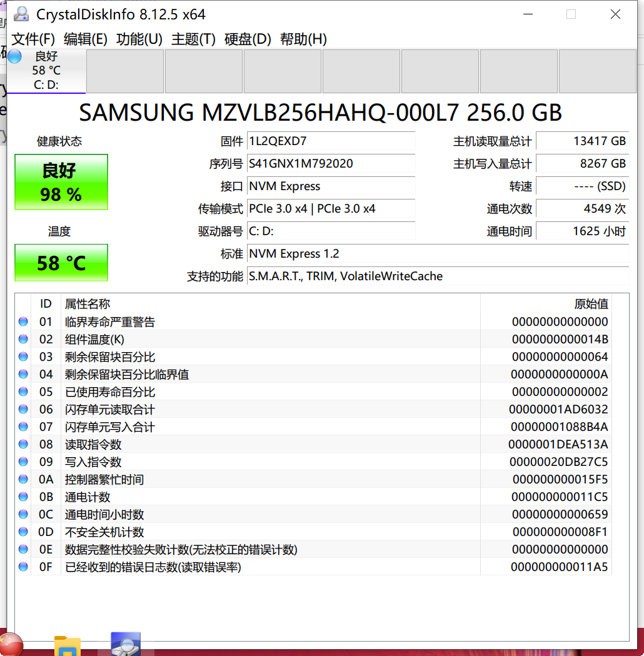
Task: Click status orb for attribute 0D 不安全关机计数
Action: click(x=23, y=532)
